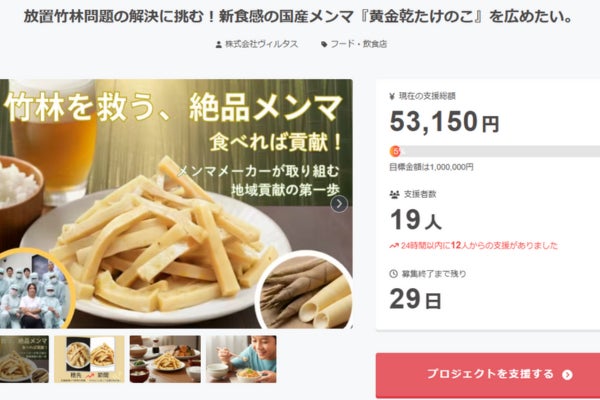Click the person icon beside 株式会社ヴィルタス
This screenshot has height=400, width=600.
click(x=218, y=44)
